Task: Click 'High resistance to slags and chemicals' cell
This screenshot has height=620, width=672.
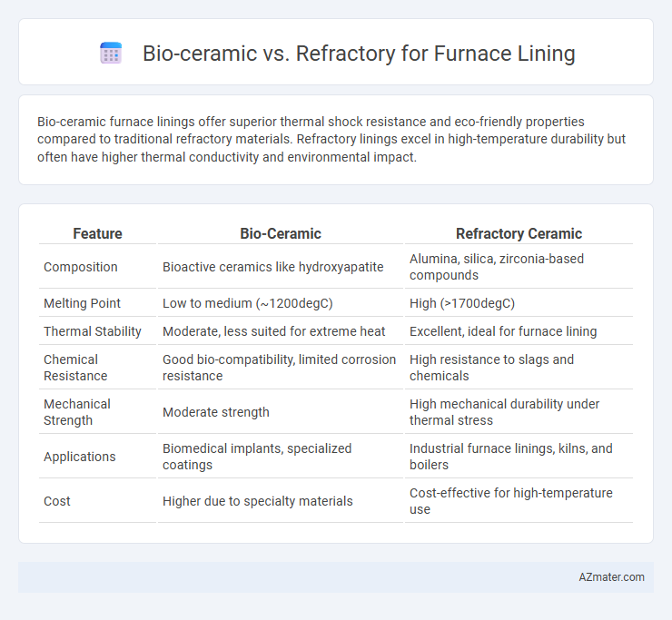Action: pyautogui.click(x=519, y=368)
